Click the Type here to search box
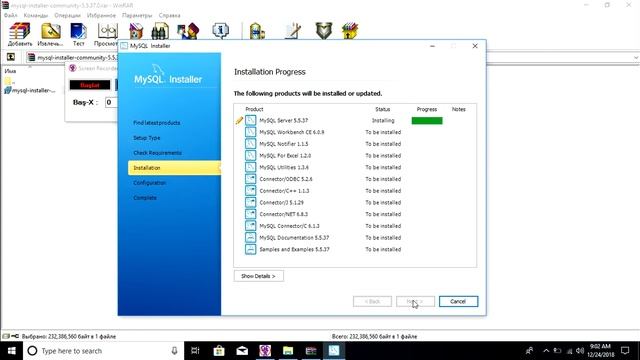The image size is (640, 360). 104,351
